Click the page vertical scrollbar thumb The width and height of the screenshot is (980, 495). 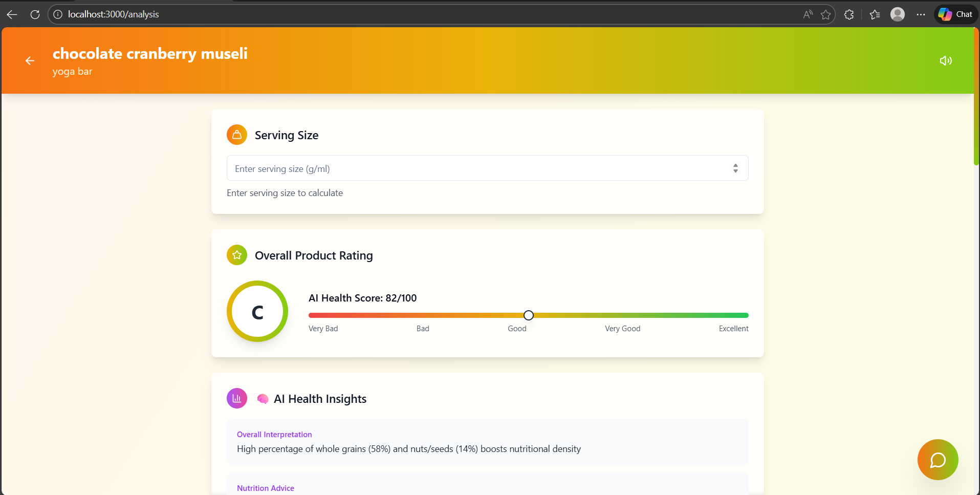coord(976,96)
